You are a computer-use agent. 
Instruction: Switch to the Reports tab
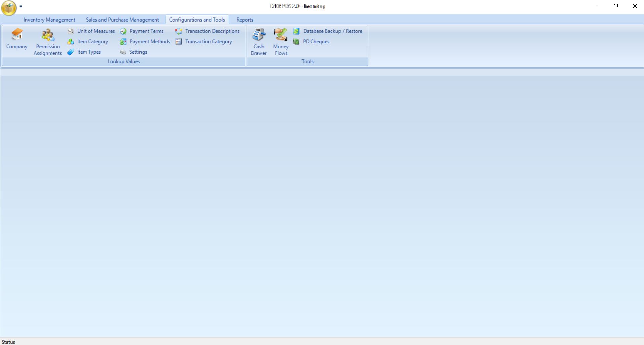(245, 20)
